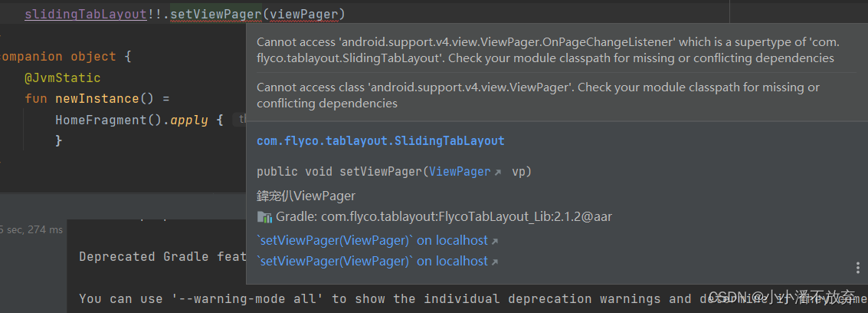The width and height of the screenshot is (868, 313).
Task: Click HomeFragment() constructor call
Action: coord(108,120)
